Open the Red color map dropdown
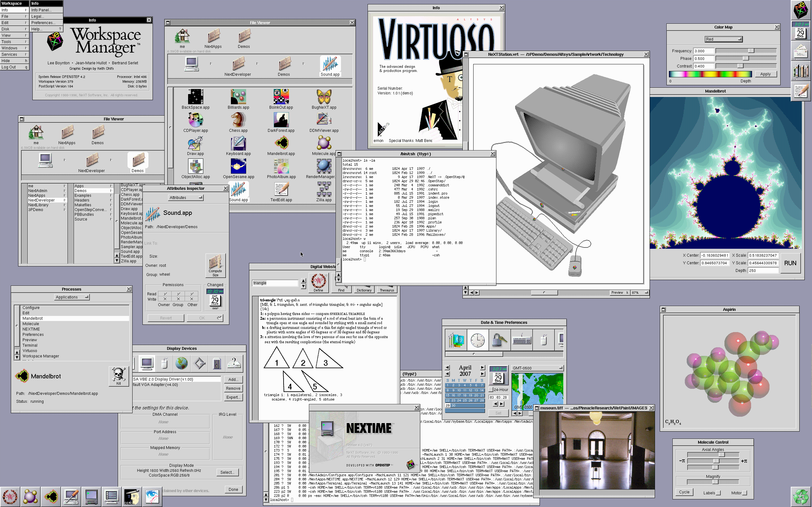This screenshot has height=507, width=812. point(723,39)
